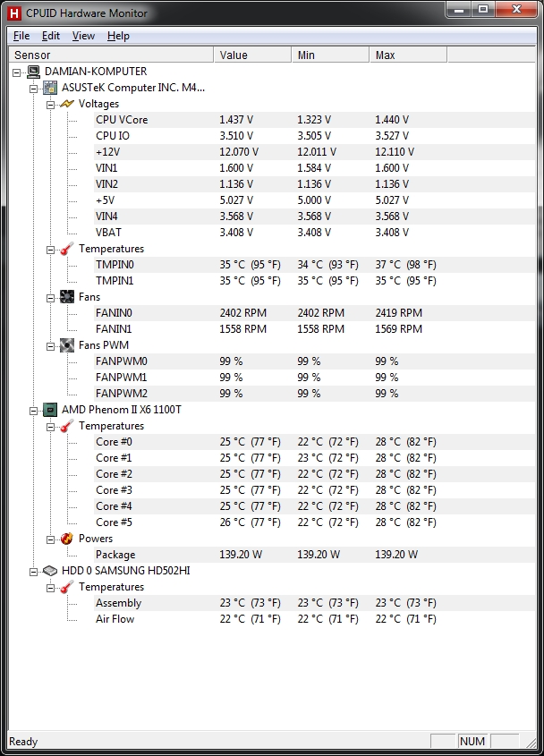Click the AMD Phenom II processor chip icon
This screenshot has height=756, width=544.
point(50,410)
